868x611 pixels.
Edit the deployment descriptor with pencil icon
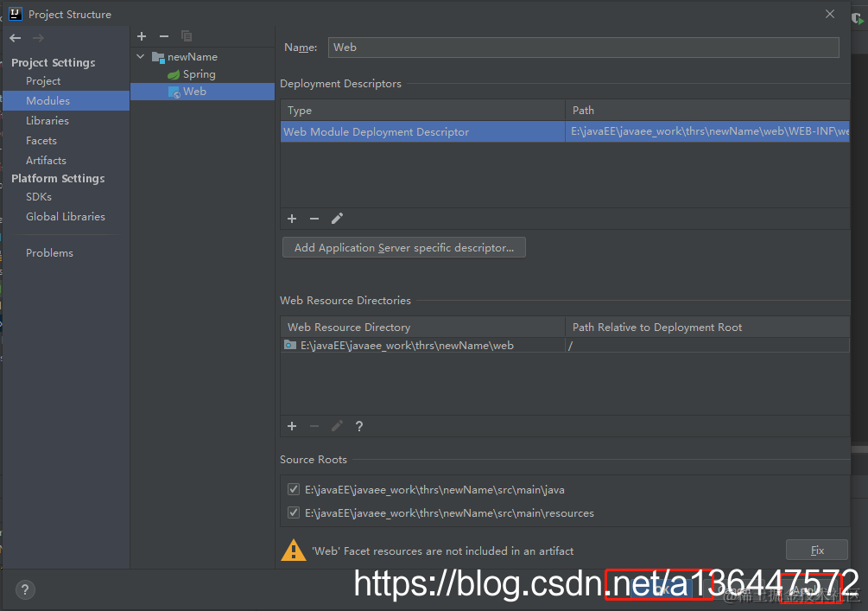pos(337,219)
